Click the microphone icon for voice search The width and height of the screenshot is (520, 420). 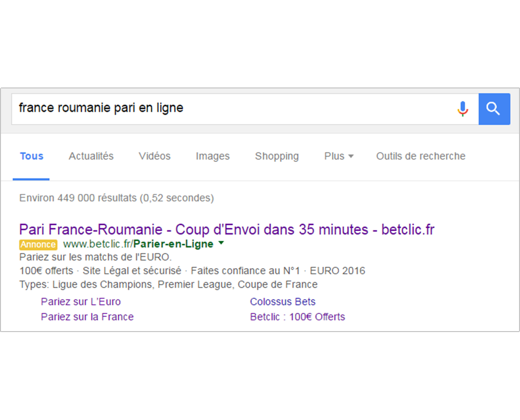pos(462,109)
